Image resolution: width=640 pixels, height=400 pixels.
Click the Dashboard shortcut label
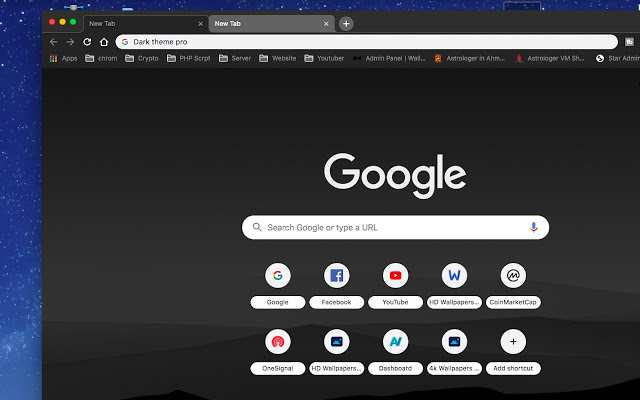click(395, 368)
